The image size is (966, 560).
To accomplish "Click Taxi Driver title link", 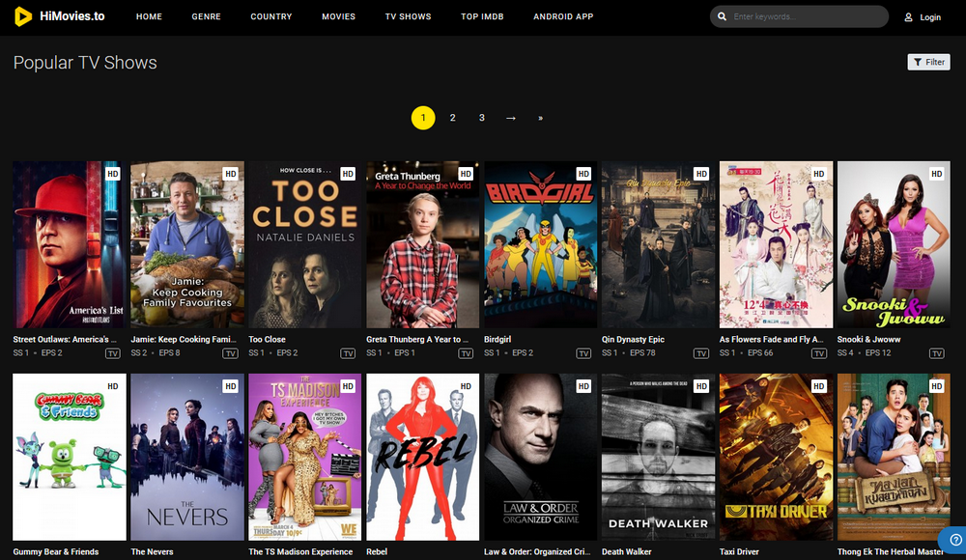I will point(739,552).
